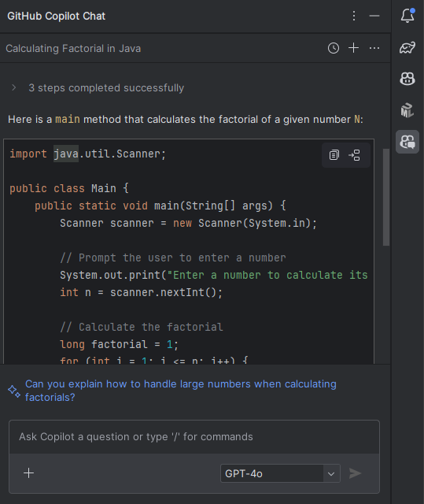Expand the 3 steps completed successfully section
The width and height of the screenshot is (424, 504).
[14, 87]
